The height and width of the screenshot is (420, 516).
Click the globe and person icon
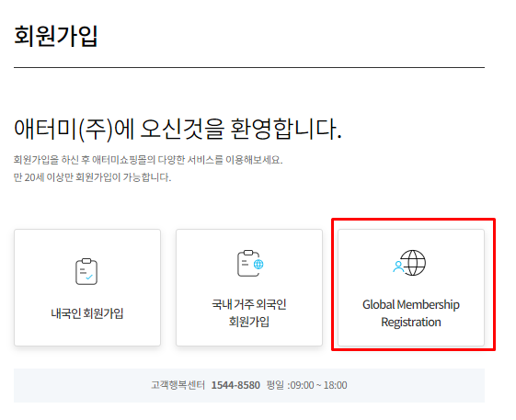coord(409,263)
